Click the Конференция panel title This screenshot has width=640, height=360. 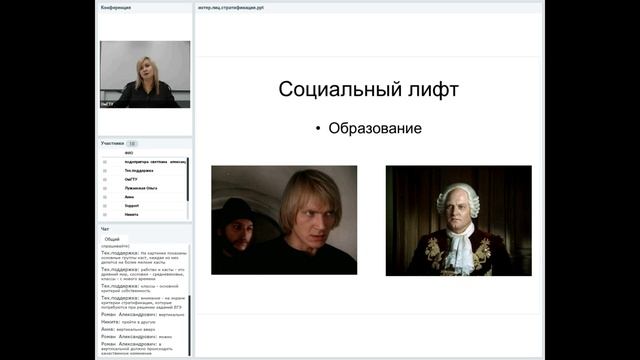116,7
